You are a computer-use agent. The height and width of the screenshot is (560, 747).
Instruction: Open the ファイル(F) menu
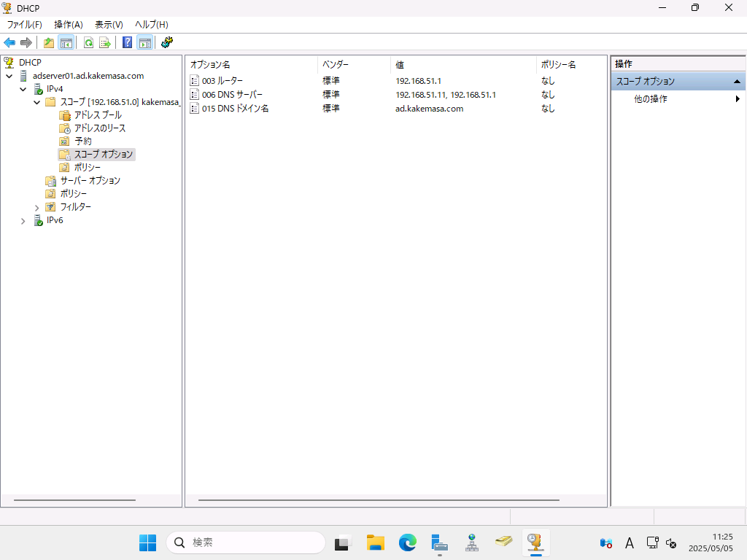click(x=24, y=25)
